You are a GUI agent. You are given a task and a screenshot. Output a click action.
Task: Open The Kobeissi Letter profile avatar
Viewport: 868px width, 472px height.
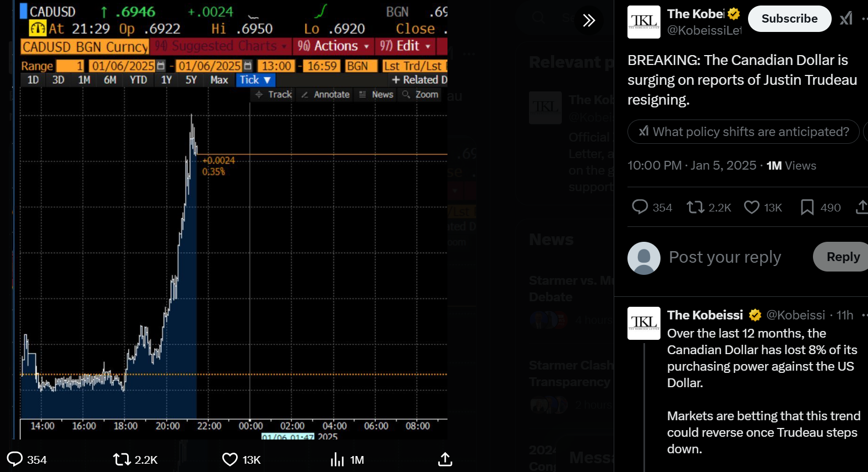[643, 22]
